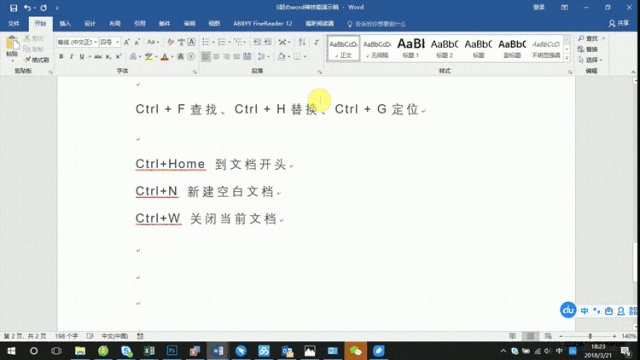This screenshot has width=640, height=360.
Task: Show or hide paragraph marks icon
Action: click(316, 42)
